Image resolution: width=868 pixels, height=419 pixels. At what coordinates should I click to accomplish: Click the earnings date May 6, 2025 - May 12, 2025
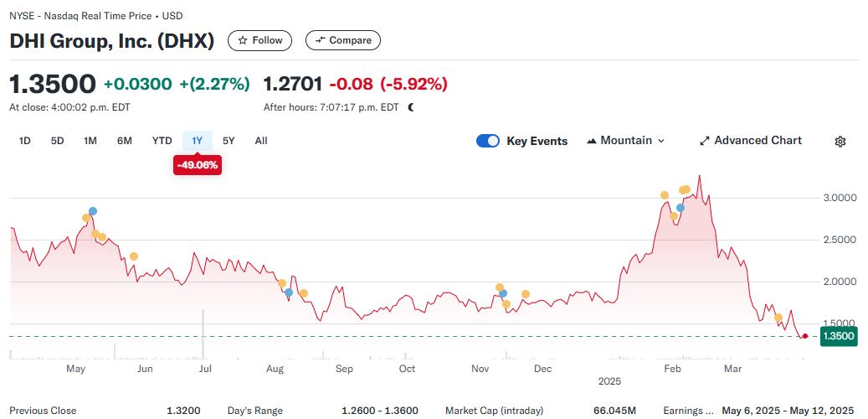789,411
